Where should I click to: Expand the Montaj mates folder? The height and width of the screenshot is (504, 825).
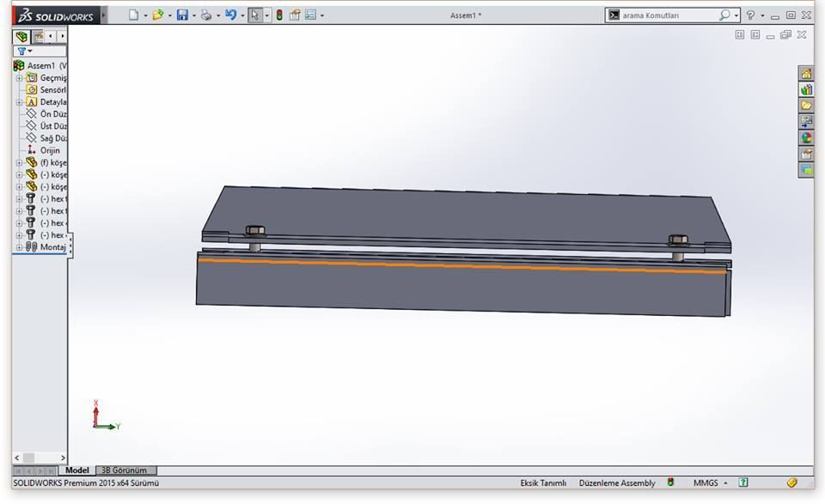pos(19,247)
